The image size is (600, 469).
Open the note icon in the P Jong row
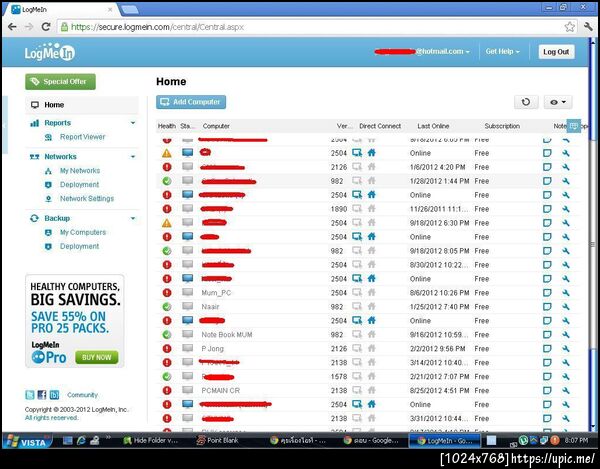pos(547,348)
